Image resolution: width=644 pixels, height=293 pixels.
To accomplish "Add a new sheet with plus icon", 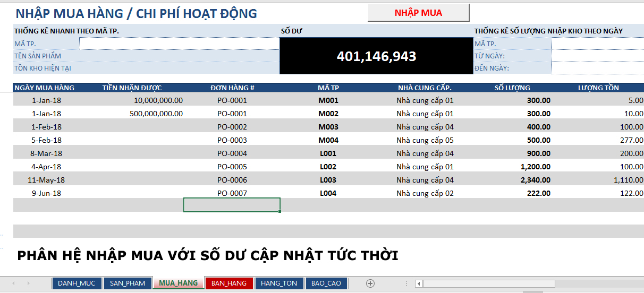I will [x=370, y=283].
